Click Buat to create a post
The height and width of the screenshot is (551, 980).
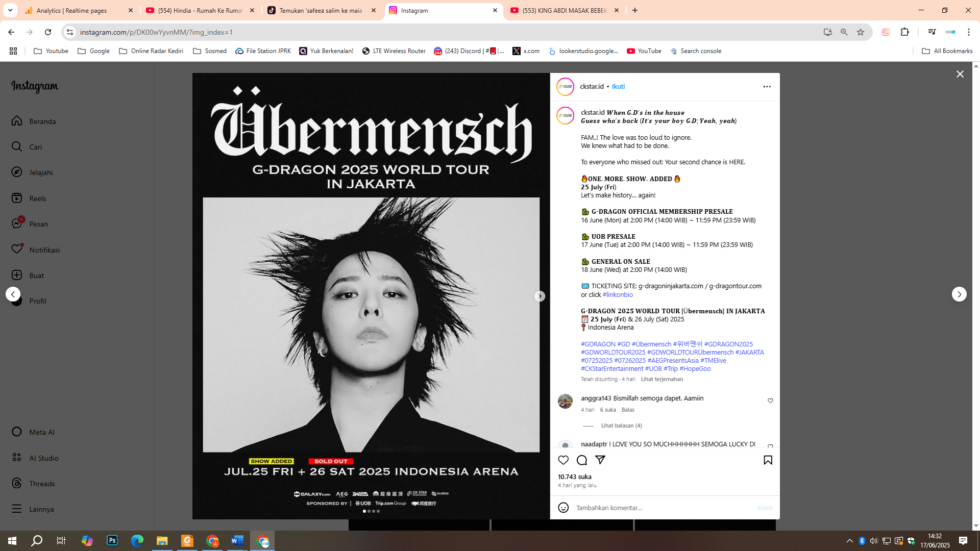28,275
